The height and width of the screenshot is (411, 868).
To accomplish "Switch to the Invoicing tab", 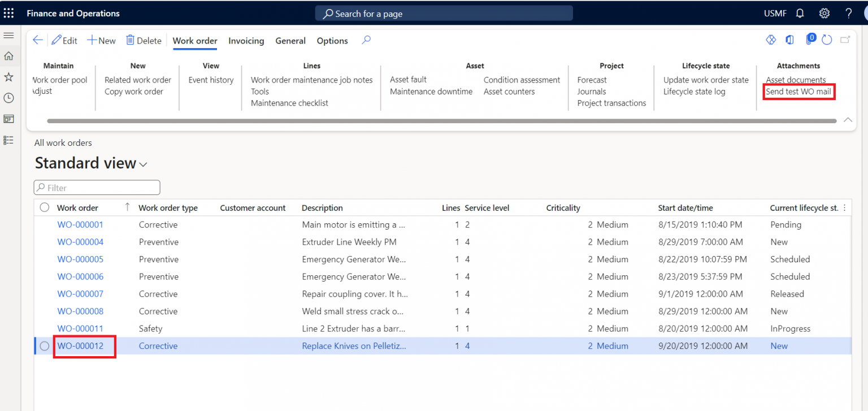I will pyautogui.click(x=246, y=40).
